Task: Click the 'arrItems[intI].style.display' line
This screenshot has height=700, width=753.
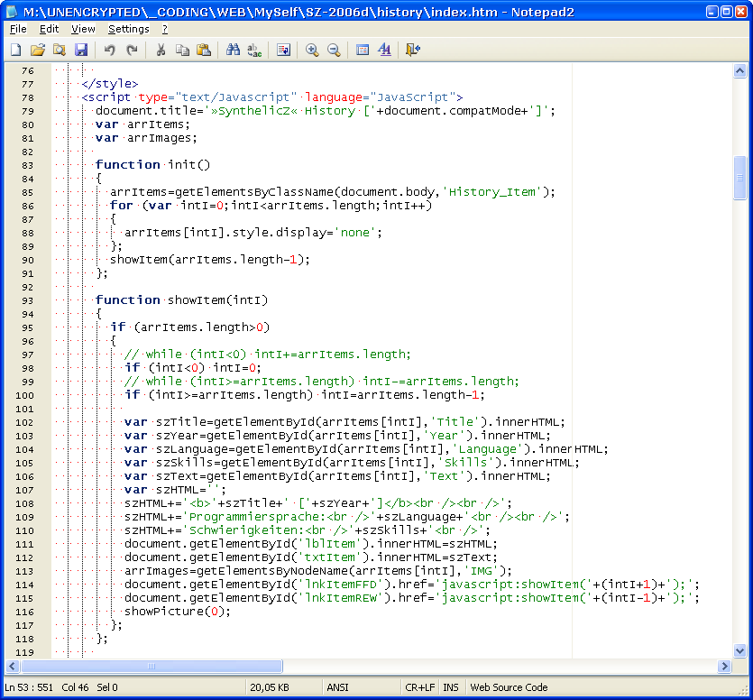Action: click(x=253, y=233)
